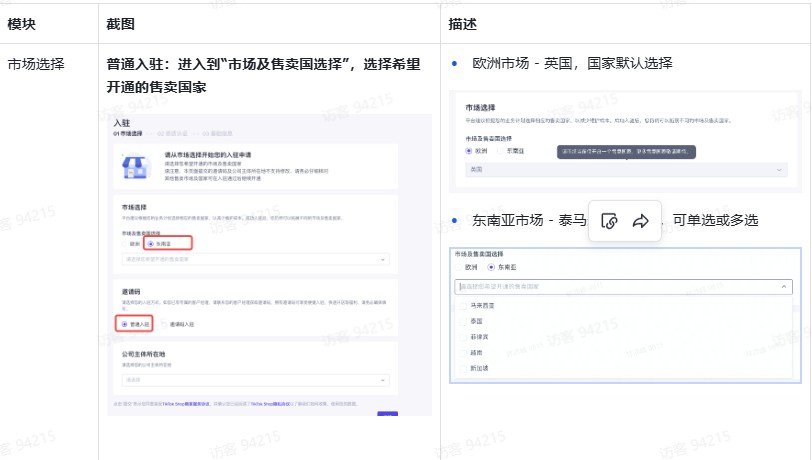Click the share arrow icon
Screen dimensions: 812x460
[x=641, y=221]
